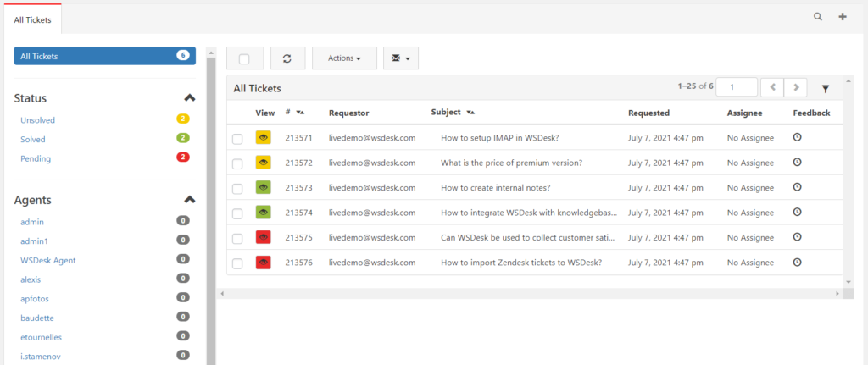
Task: Toggle the select-all tickets checkbox
Action: click(244, 58)
